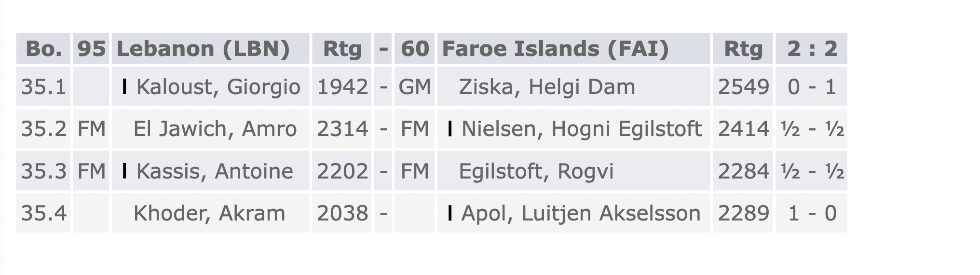This screenshot has height=275, width=980.
Task: Open the Faroe Islands (FAI) team header
Action: pos(556,49)
